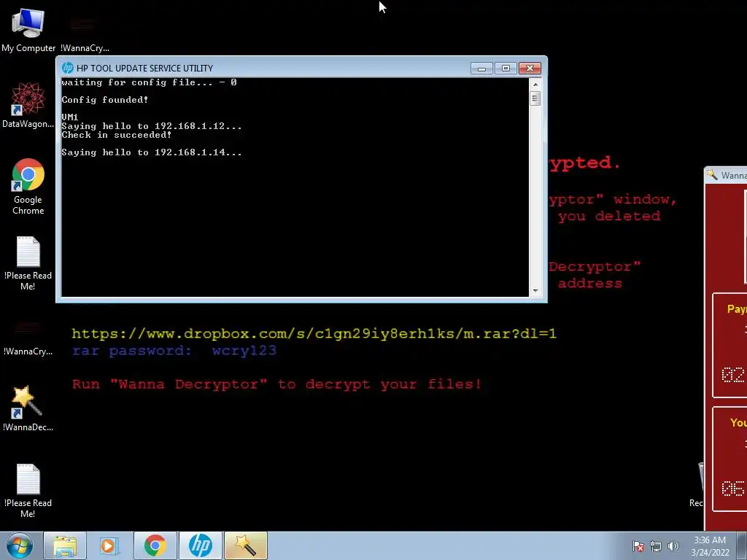Select the HP utility taskbar button

200,545
